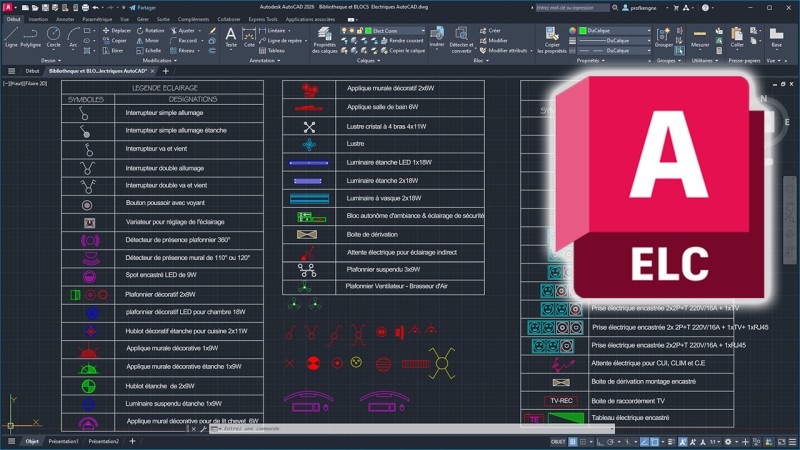Expand the Modification panel
The image size is (800, 450).
160,60
